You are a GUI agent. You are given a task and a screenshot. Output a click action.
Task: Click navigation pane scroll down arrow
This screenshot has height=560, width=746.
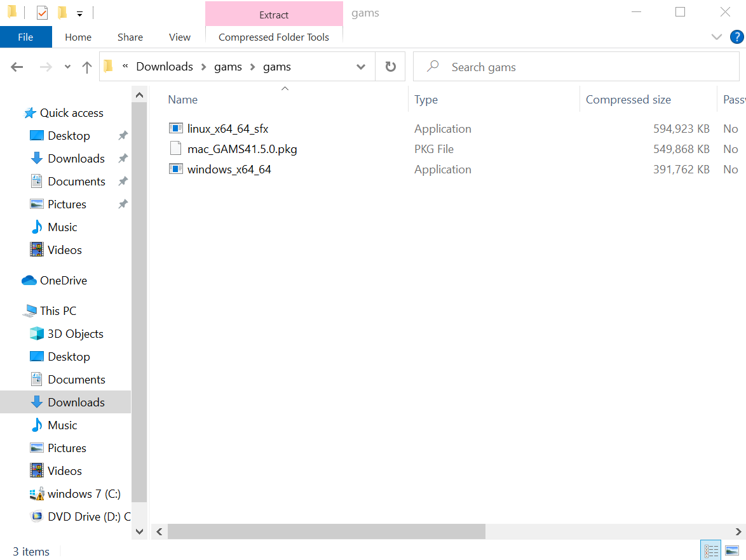139,531
